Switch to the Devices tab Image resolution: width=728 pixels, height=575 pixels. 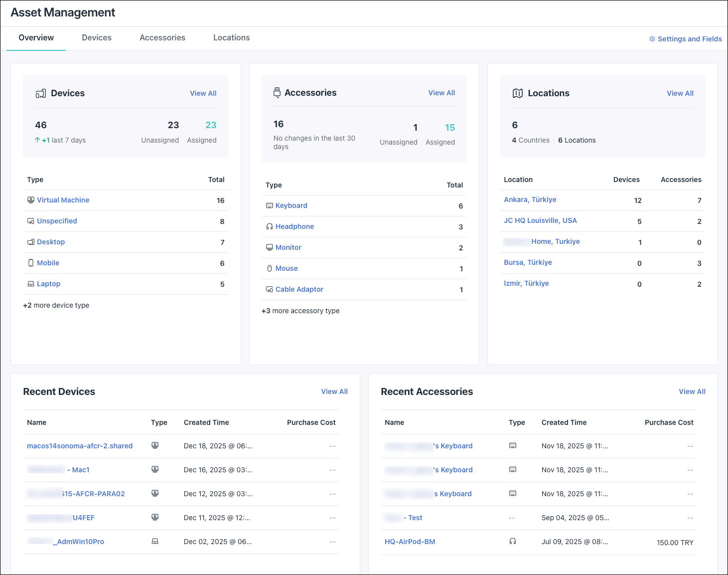(x=96, y=37)
